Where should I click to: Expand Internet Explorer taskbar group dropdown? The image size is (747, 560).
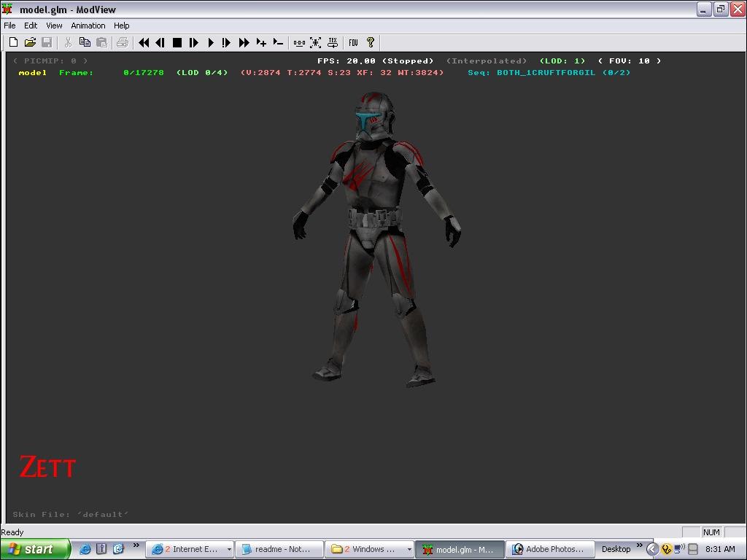(x=228, y=549)
